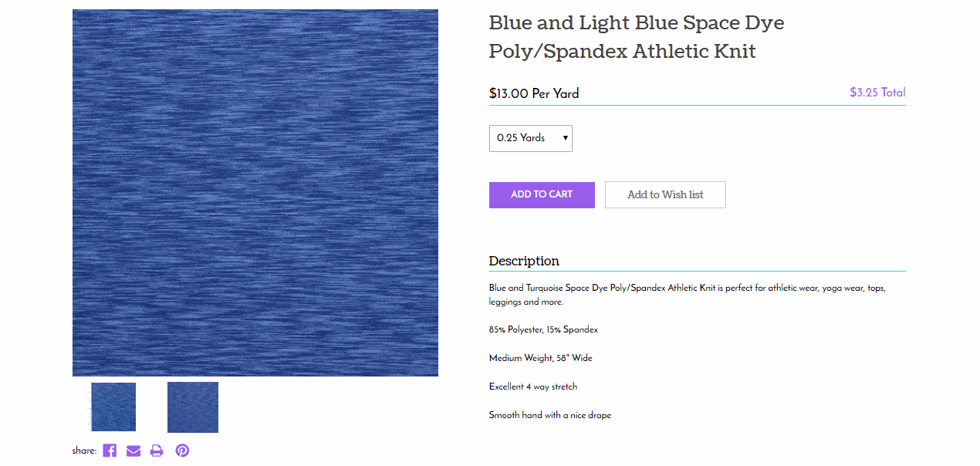This screenshot has width=980, height=466.
Task: Click the arrow on the yards selector
Action: 566,138
